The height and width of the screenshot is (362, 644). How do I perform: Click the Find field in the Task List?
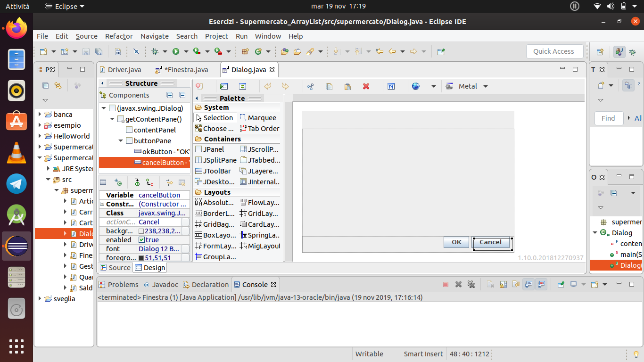pos(609,118)
